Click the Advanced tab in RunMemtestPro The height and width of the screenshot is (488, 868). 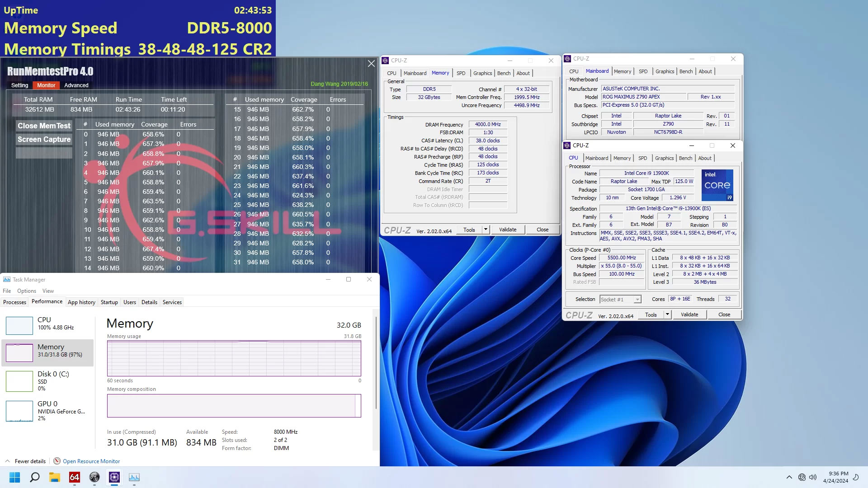(x=75, y=84)
